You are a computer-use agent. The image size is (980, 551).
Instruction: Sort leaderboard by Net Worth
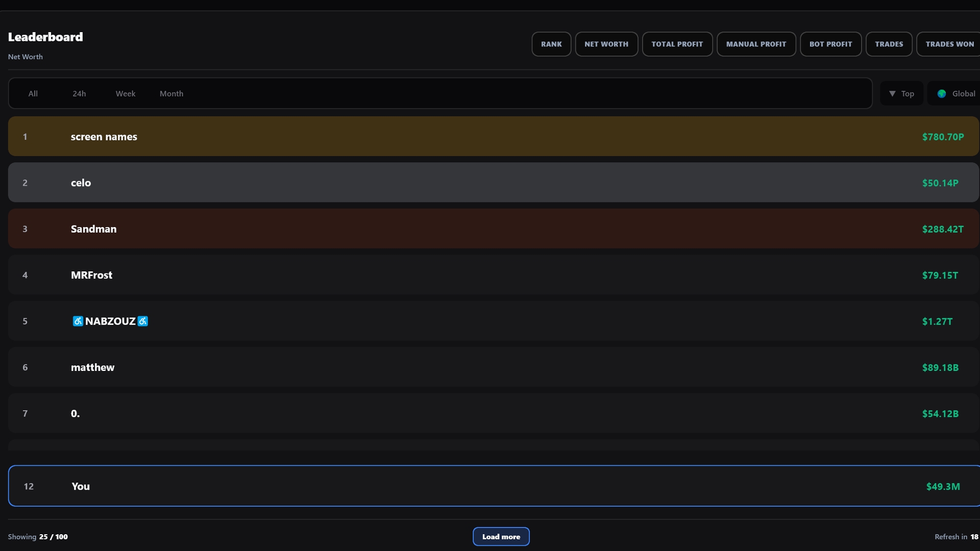pyautogui.click(x=606, y=44)
